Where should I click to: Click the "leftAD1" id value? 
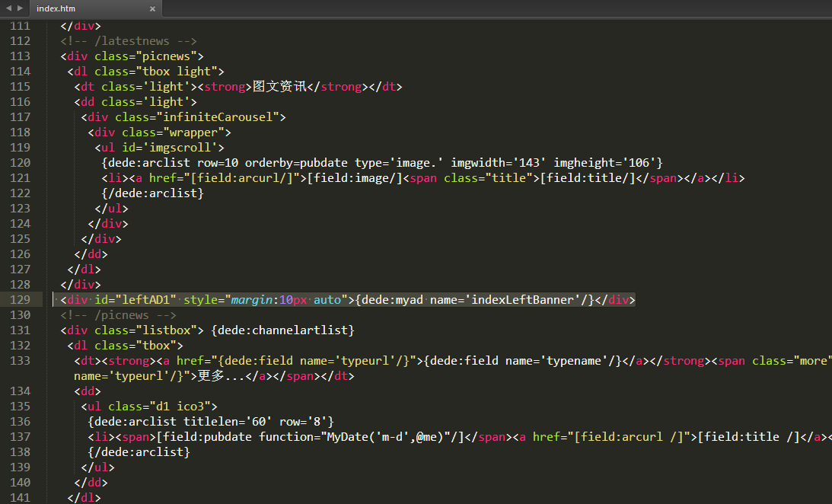click(146, 300)
